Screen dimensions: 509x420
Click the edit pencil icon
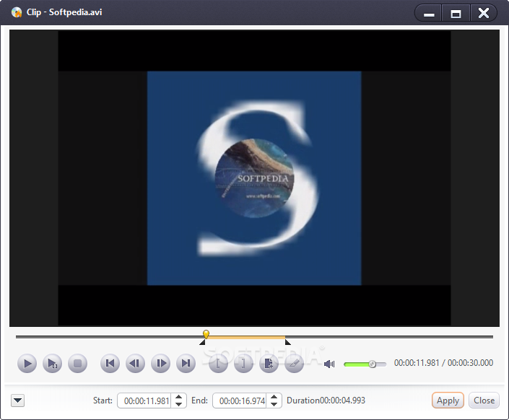coord(294,363)
